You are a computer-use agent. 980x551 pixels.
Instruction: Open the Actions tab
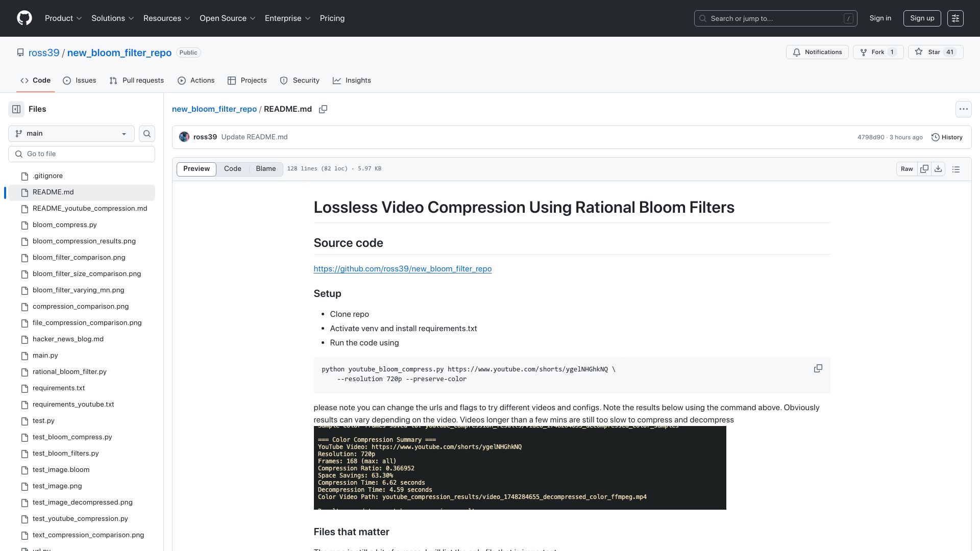coord(196,81)
